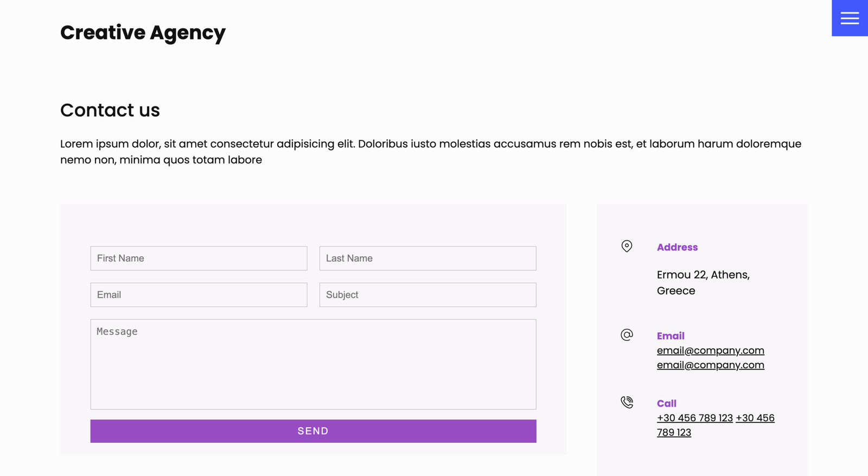Screen dimensions: 868x476
Task: Open the second email@company.com link
Action: pos(710,365)
